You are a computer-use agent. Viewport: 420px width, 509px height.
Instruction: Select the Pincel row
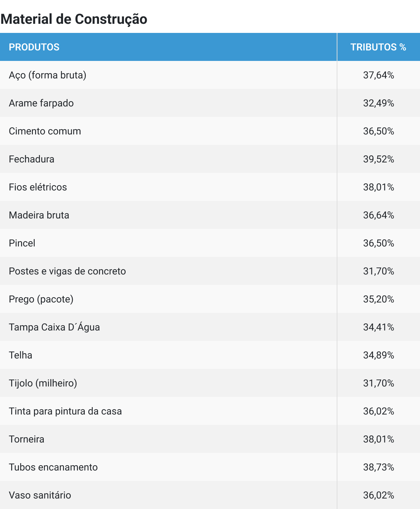coord(22,243)
